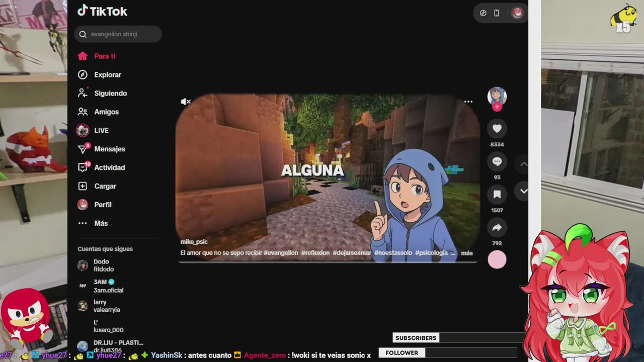The image size is (644, 362).
Task: Go to next video with down chevron
Action: point(524,192)
